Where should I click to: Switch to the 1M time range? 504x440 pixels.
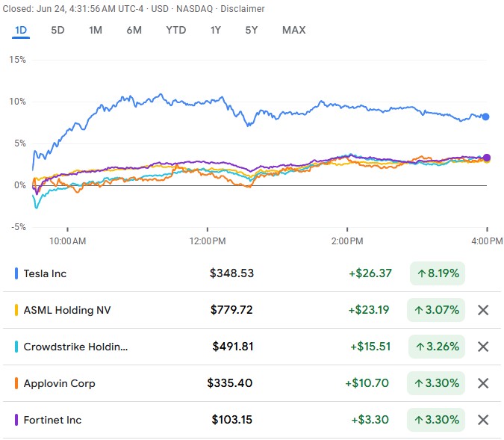96,30
